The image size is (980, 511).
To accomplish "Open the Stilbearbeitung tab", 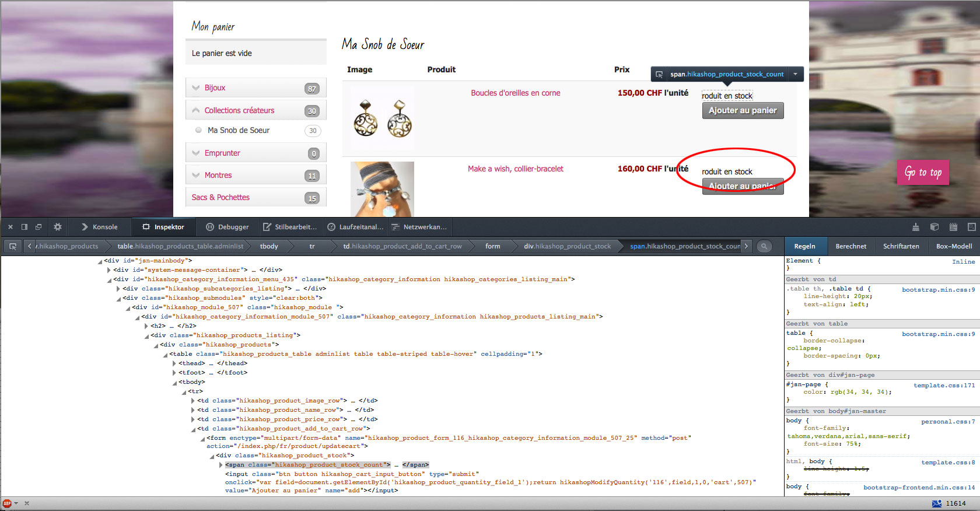I will 290,227.
